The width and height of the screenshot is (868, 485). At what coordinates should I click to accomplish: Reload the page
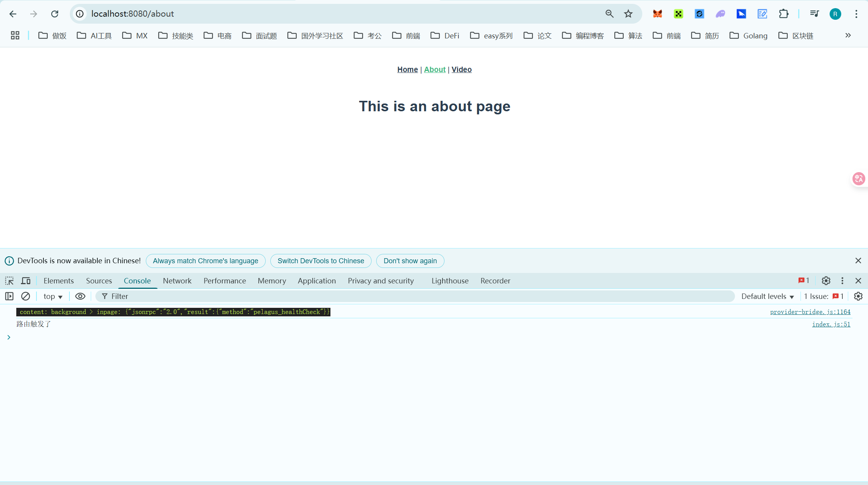55,14
